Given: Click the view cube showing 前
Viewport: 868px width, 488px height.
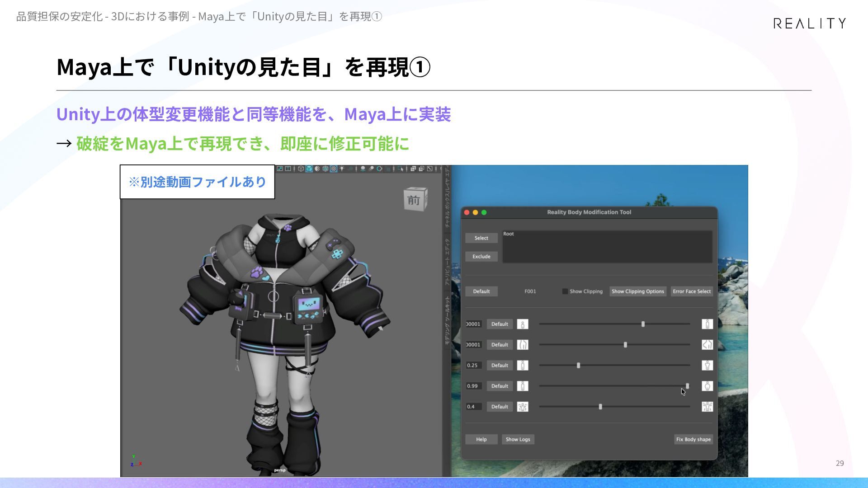Looking at the screenshot, I should pyautogui.click(x=415, y=199).
